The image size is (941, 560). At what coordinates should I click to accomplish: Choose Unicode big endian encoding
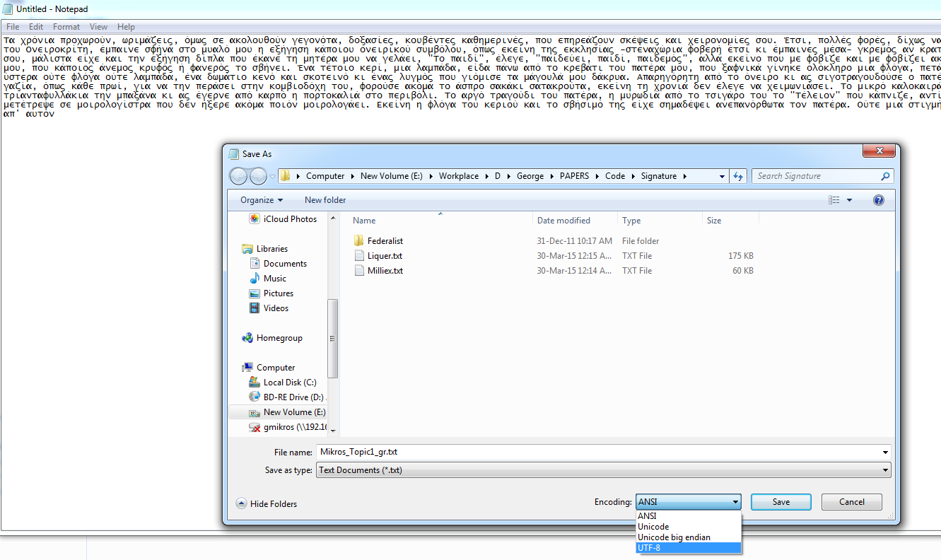pyautogui.click(x=689, y=537)
